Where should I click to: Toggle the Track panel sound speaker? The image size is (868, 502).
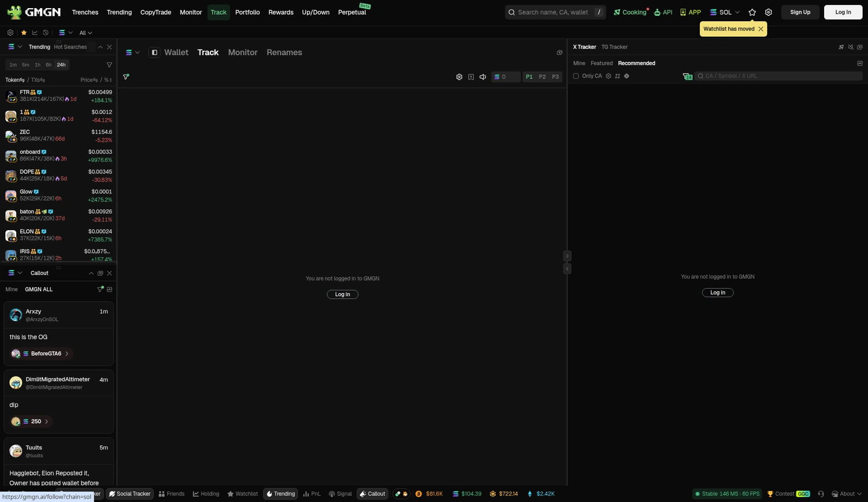[x=482, y=77]
